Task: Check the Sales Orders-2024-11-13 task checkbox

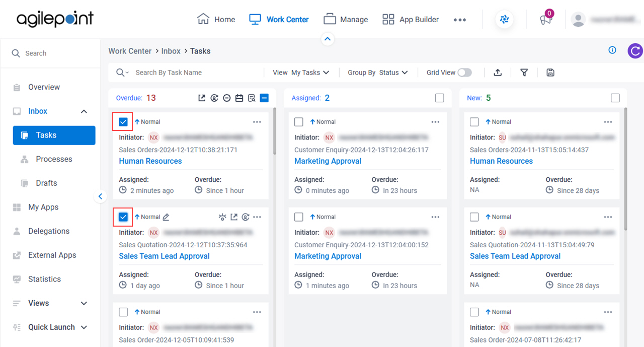Action: tap(474, 122)
